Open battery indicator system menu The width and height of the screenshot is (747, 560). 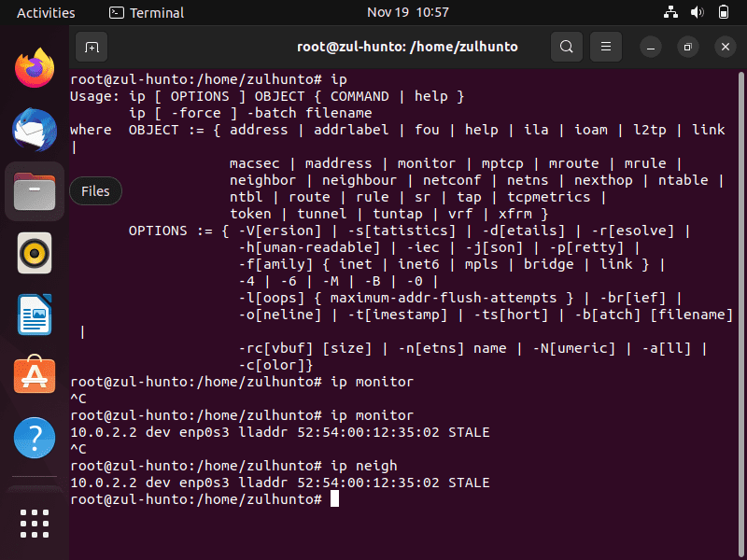(723, 12)
